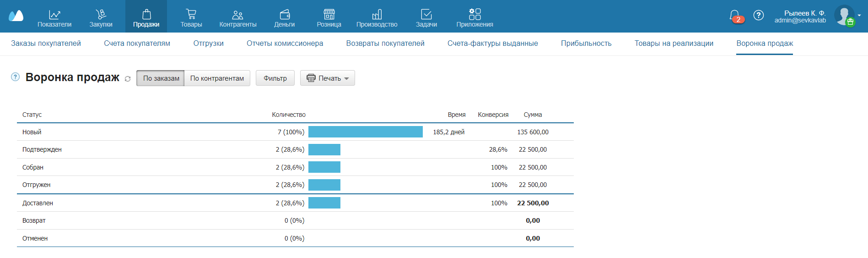Open the Прибыльность tab

[586, 43]
